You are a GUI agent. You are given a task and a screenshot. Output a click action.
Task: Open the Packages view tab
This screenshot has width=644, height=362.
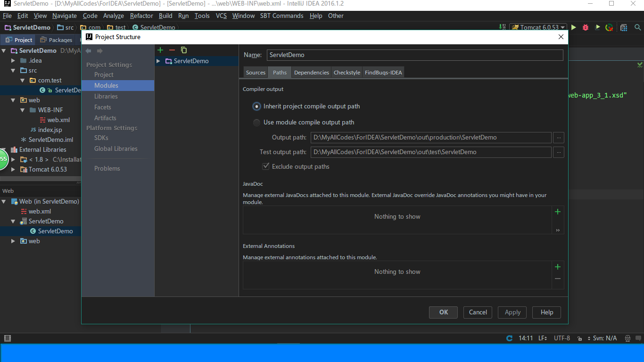pos(56,40)
